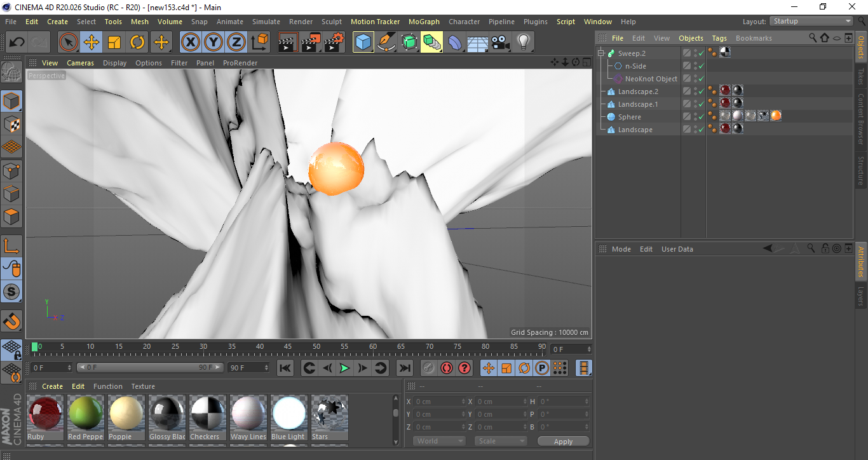Toggle Viewport Solo S icon
Image resolution: width=868 pixels, height=460 pixels.
11,292
